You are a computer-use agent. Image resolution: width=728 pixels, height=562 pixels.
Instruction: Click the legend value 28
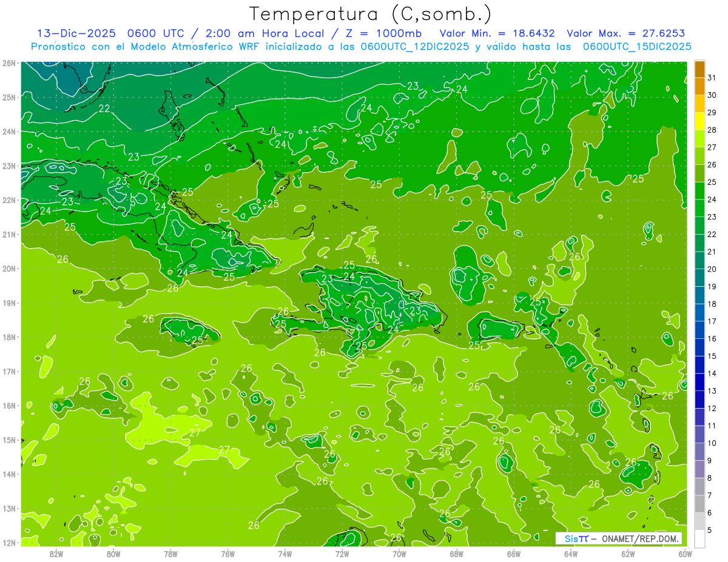pos(712,130)
